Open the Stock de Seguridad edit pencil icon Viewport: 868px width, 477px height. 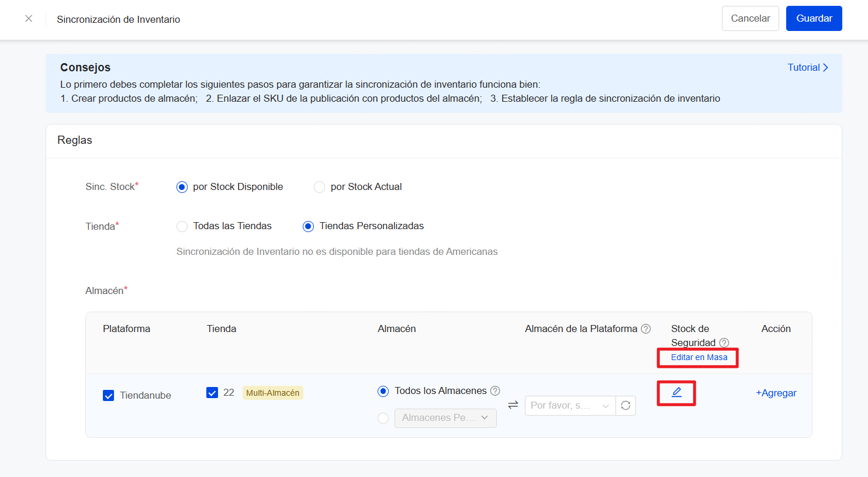pyautogui.click(x=676, y=393)
